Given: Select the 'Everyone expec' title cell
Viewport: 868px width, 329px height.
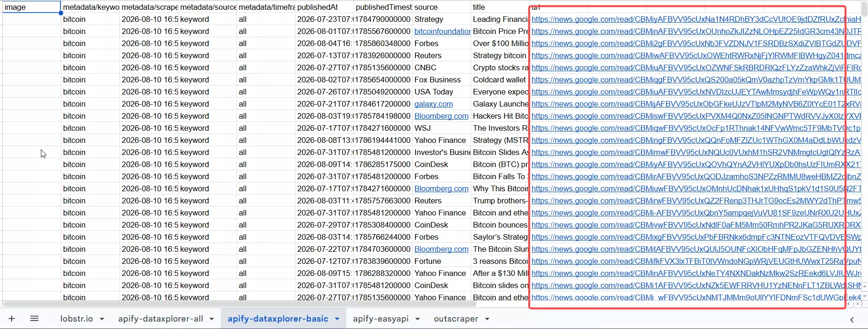Looking at the screenshot, I should [500, 92].
